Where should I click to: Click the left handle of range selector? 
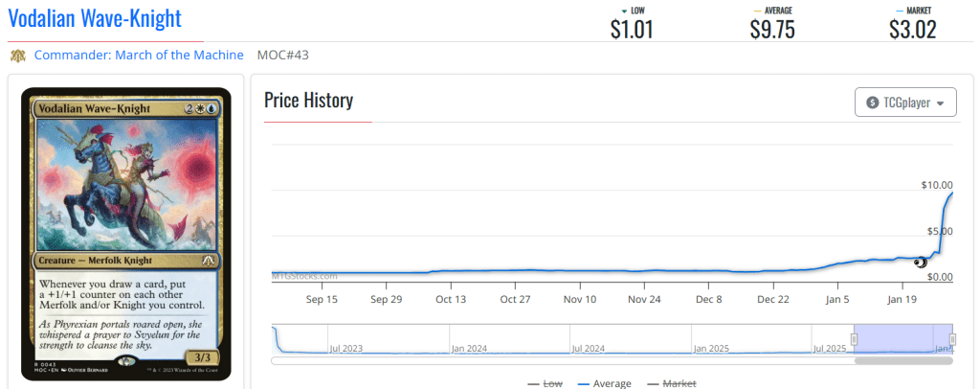tap(855, 339)
